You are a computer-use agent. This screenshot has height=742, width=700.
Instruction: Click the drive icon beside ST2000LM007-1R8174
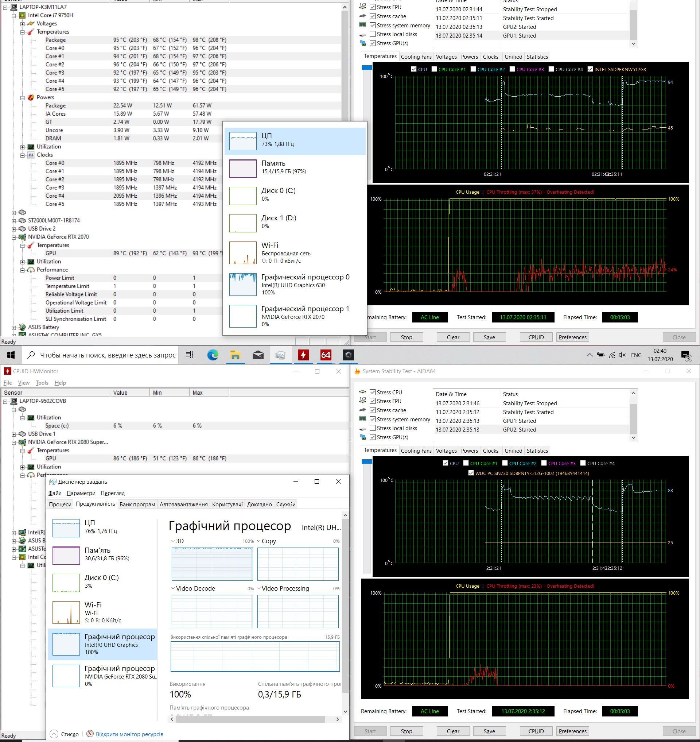tap(22, 221)
